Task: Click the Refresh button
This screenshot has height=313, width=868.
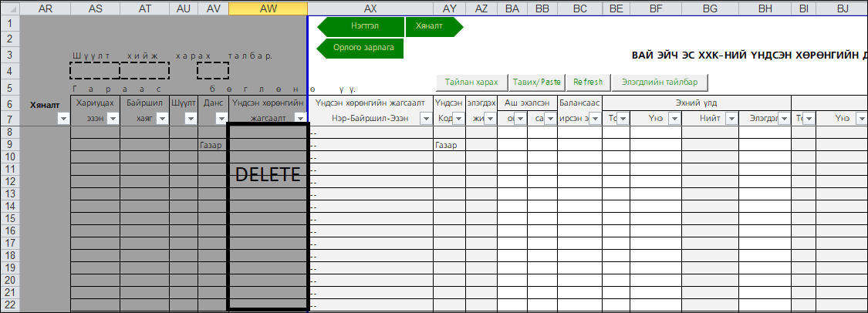Action: (588, 82)
